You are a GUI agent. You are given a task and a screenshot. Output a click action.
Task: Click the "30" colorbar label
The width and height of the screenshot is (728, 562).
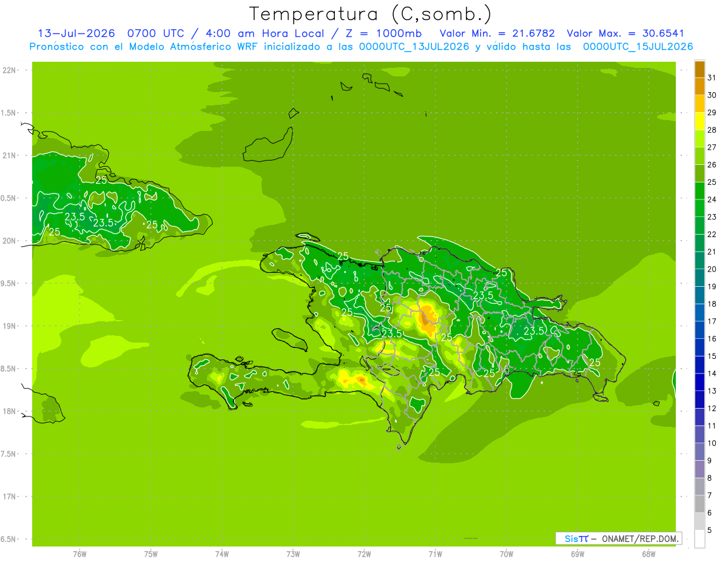[x=712, y=95]
